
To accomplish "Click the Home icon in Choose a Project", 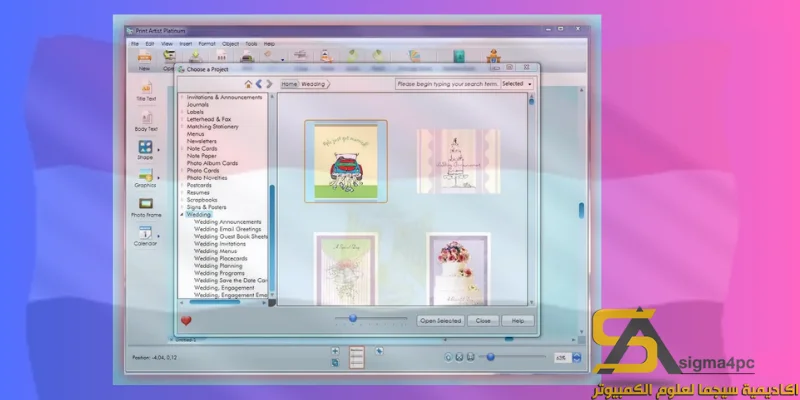I will pos(248,84).
